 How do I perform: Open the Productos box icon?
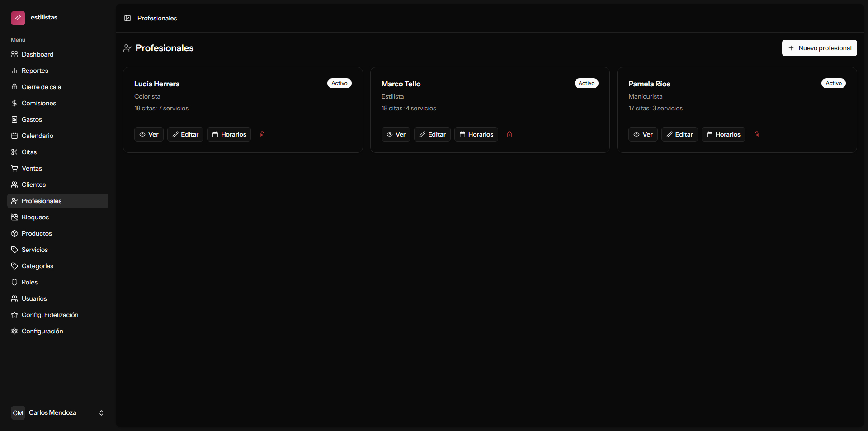click(x=14, y=233)
